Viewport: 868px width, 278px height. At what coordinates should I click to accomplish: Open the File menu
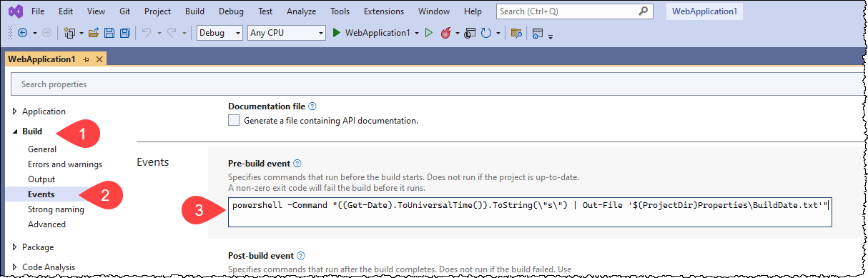click(x=38, y=11)
